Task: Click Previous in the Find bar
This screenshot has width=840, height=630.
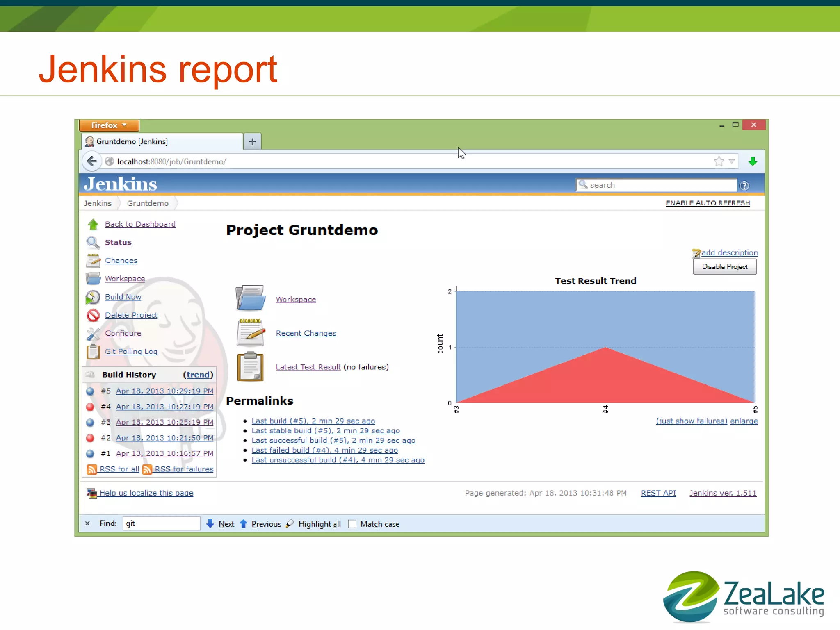Action: click(x=260, y=524)
